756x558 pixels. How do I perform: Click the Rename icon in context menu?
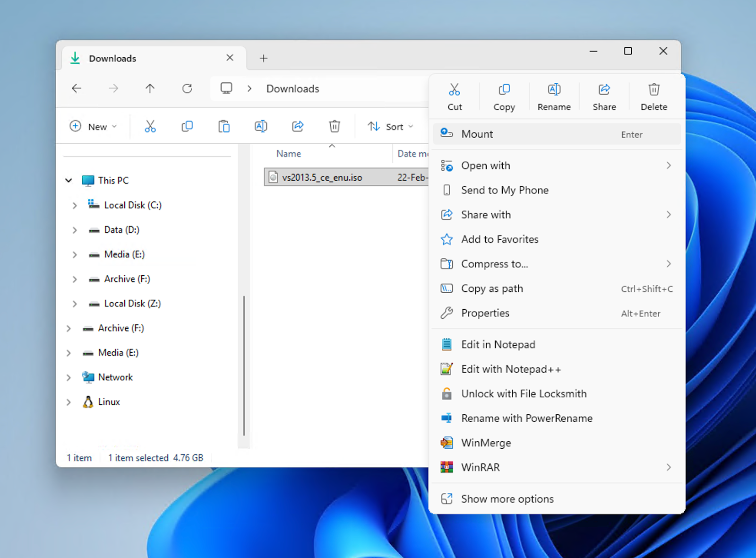[554, 89]
